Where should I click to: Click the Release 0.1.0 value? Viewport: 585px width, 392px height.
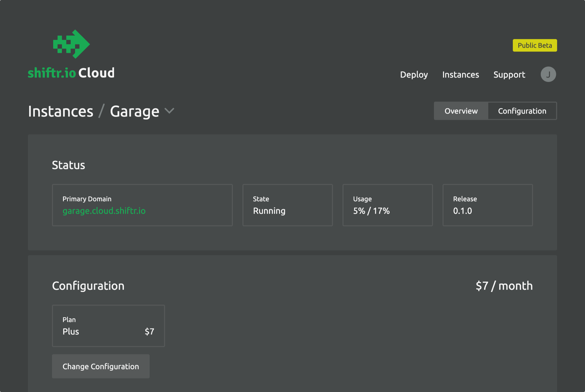point(462,211)
